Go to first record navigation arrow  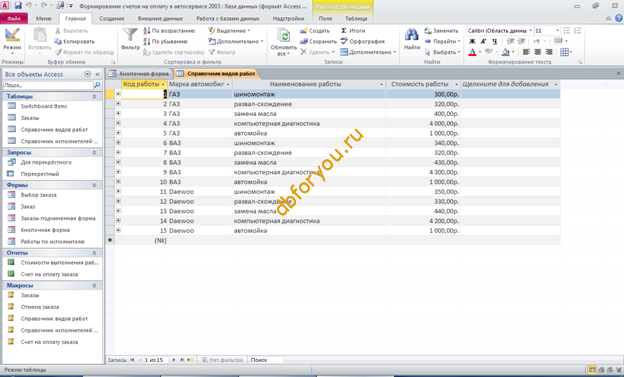coord(132,360)
